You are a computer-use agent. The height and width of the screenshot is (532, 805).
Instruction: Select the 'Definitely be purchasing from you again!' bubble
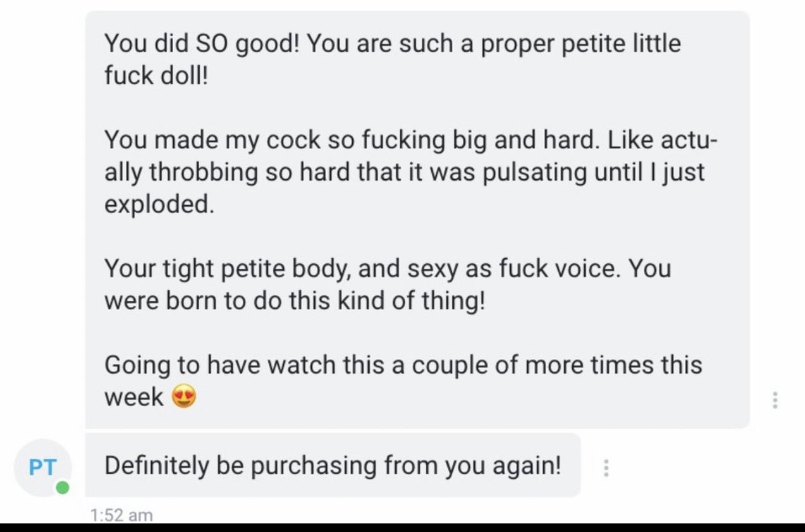click(333, 466)
